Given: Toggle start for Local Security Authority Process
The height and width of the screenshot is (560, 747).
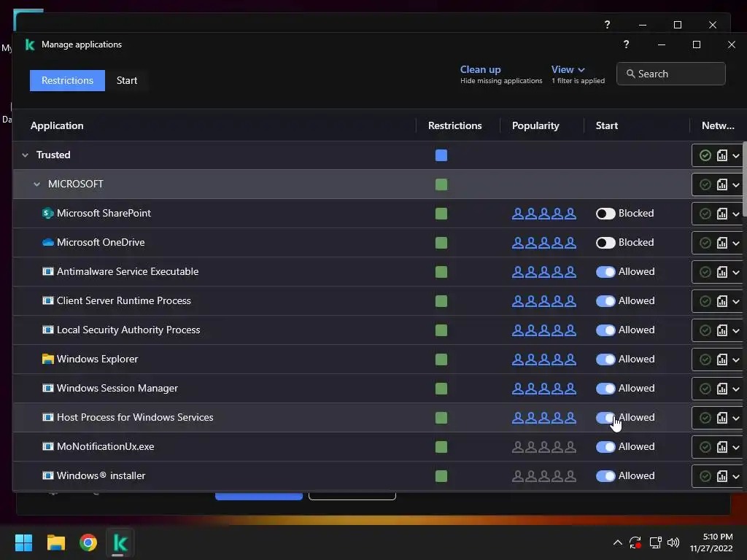Looking at the screenshot, I should tap(605, 330).
